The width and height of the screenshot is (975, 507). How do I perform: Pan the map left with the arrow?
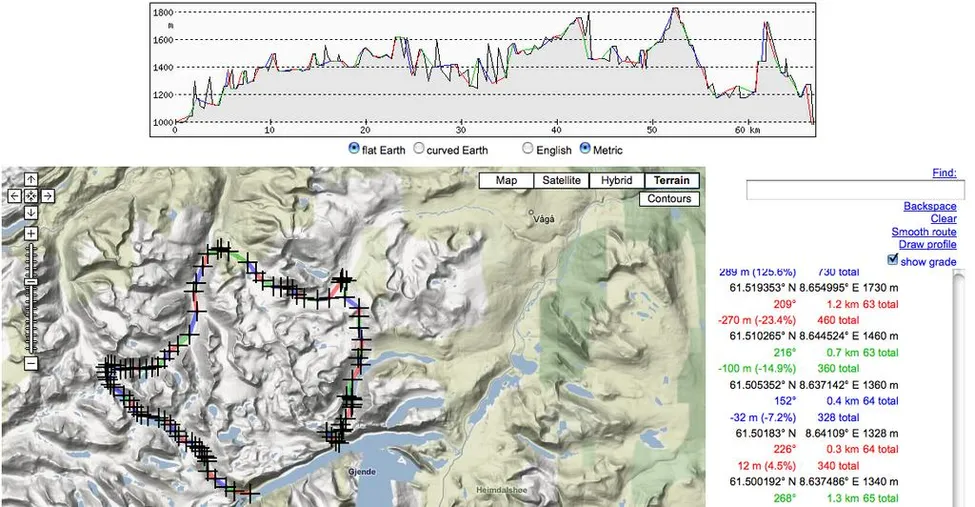click(x=15, y=196)
